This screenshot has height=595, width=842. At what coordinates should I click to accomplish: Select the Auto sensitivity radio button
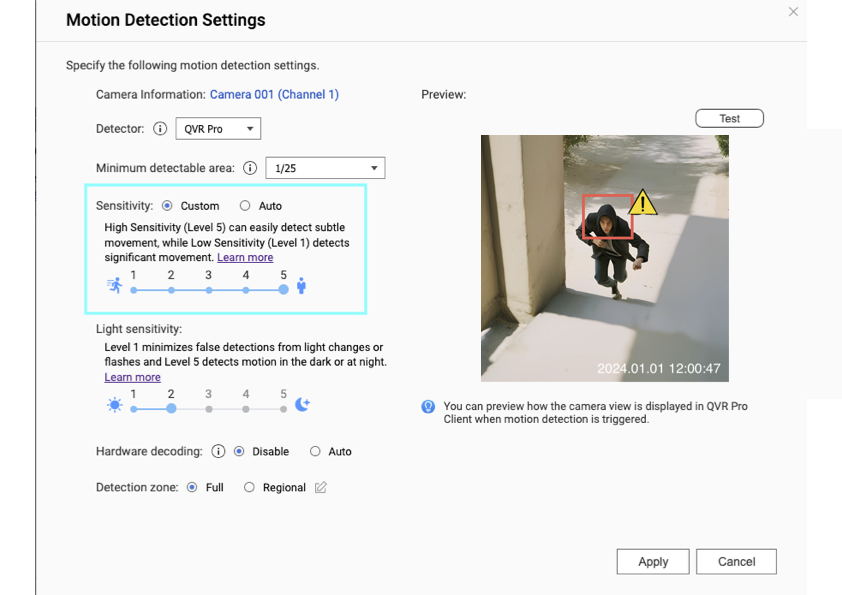tap(245, 205)
